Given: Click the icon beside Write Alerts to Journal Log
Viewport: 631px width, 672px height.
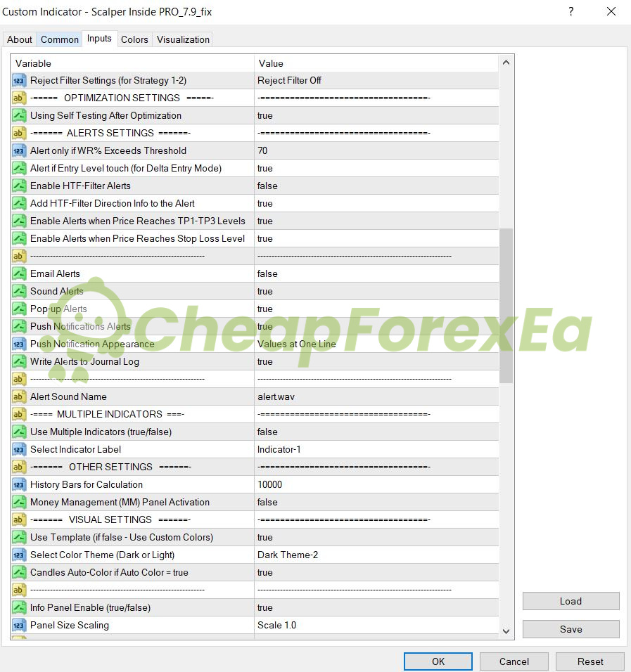Looking at the screenshot, I should coord(18,362).
